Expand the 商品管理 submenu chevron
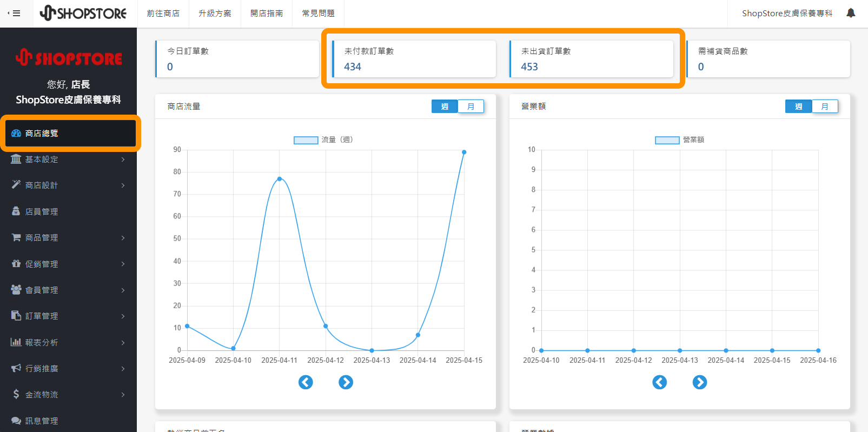 [x=123, y=238]
